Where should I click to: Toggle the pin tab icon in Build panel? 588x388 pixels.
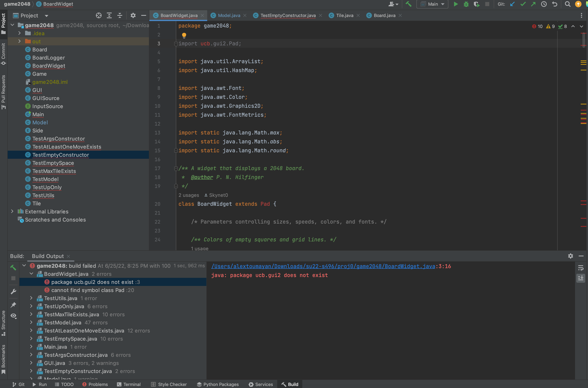coord(13,305)
